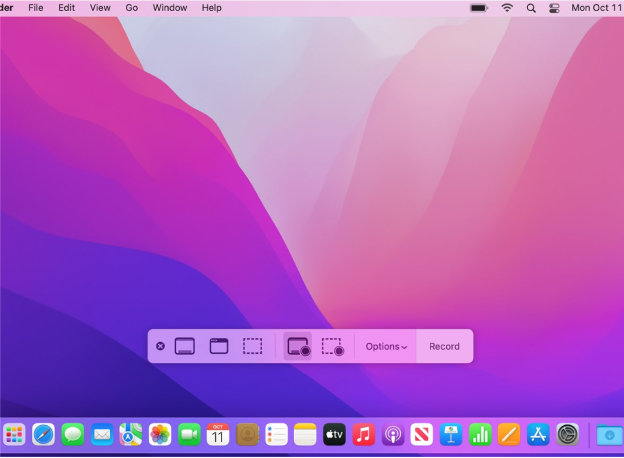This screenshot has width=624, height=458.
Task: Open the Go menu
Action: click(x=132, y=8)
